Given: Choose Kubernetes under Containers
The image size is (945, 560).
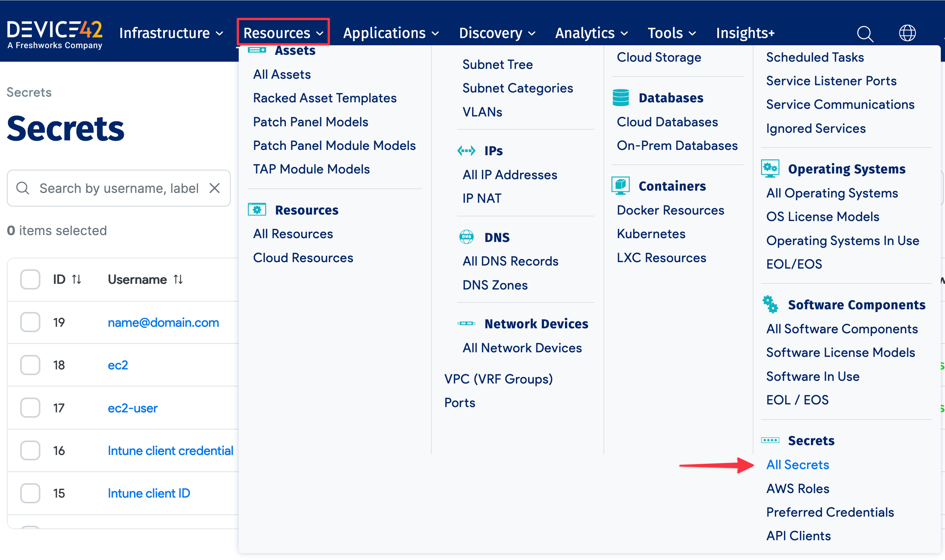Looking at the screenshot, I should pyautogui.click(x=651, y=234).
